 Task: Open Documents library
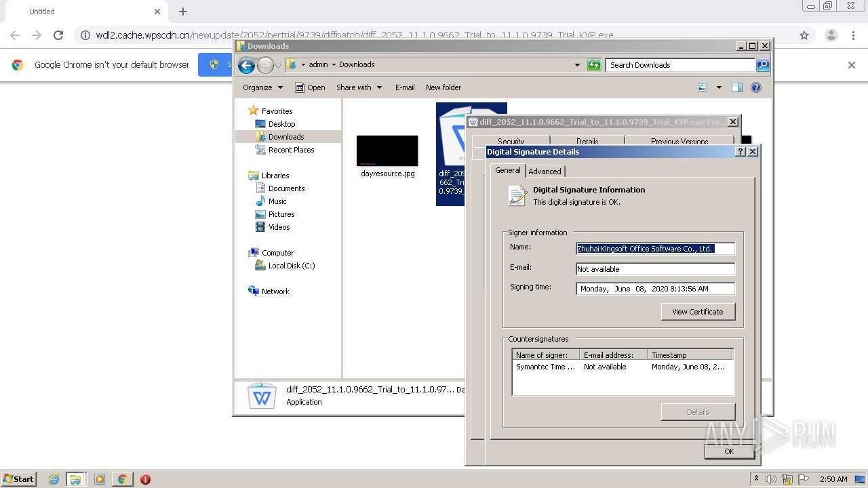[x=286, y=188]
